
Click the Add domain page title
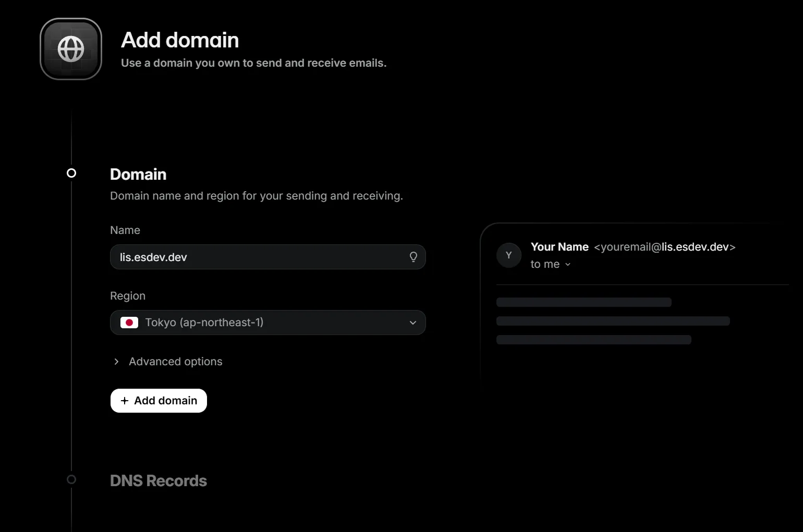tap(180, 40)
